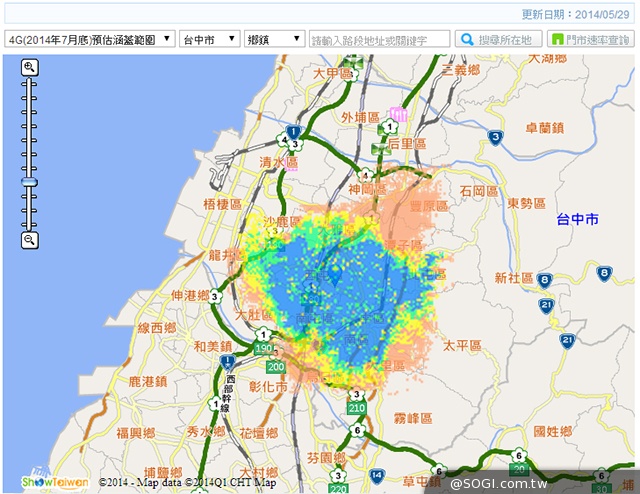Click the 彰化市 label on the map
This screenshot has width=640, height=494.
pyautogui.click(x=269, y=386)
